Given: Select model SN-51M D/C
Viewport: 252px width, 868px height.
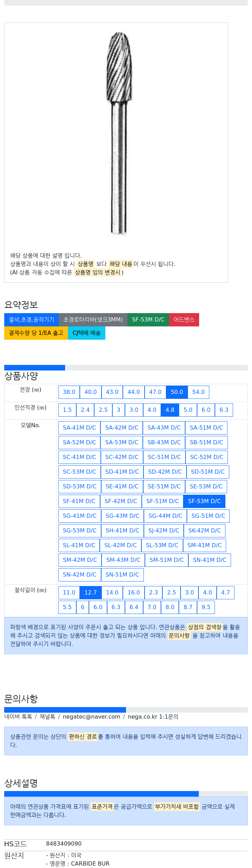Looking at the screenshot, I should 122,575.
